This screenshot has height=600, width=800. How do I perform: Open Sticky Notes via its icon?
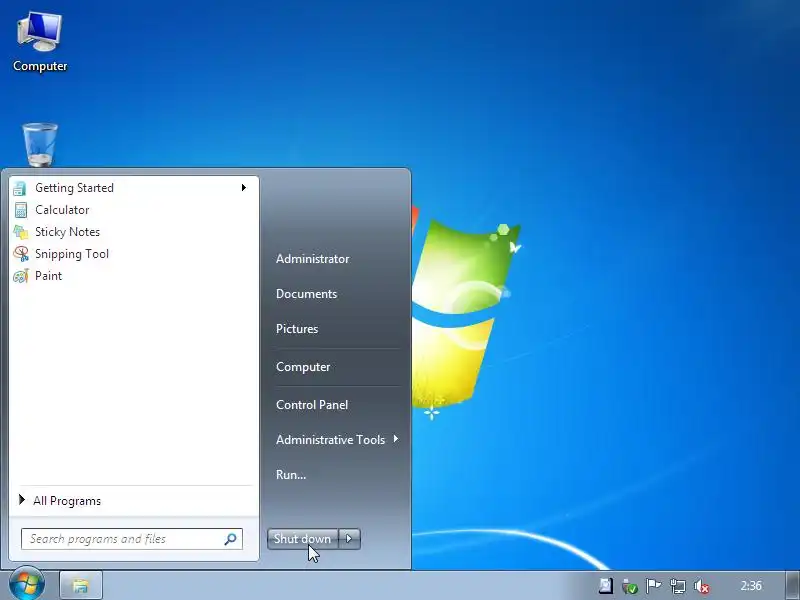pos(20,232)
